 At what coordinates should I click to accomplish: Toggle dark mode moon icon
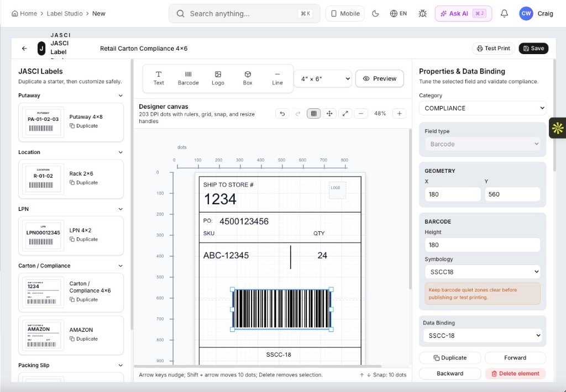(375, 14)
